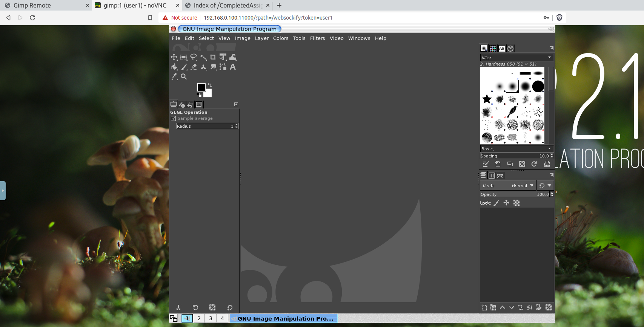Activate the Text tool
Image resolution: width=644 pixels, height=327 pixels.
click(233, 67)
